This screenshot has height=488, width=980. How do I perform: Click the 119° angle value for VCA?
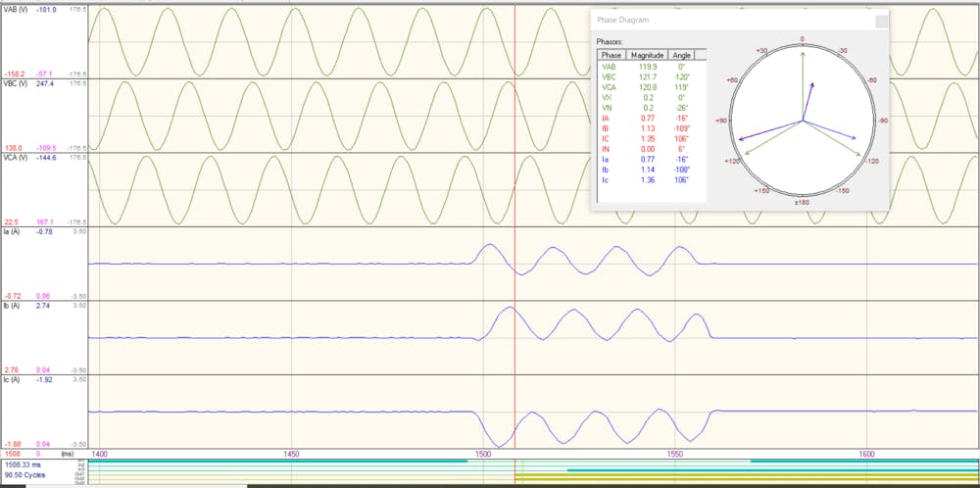click(682, 87)
